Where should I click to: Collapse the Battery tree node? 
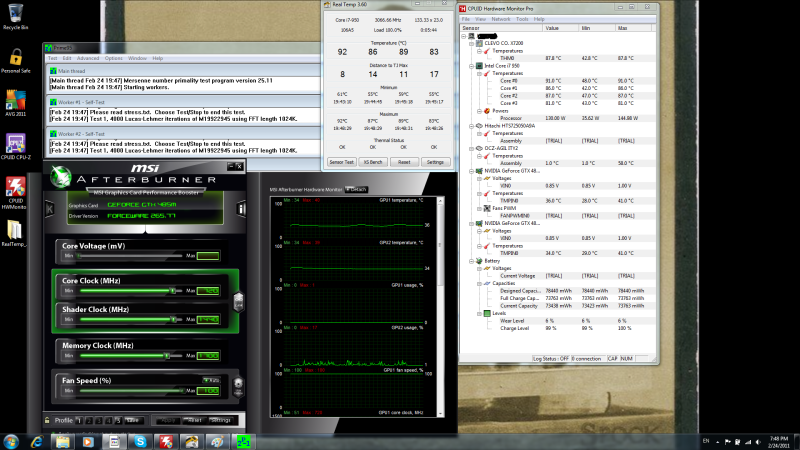tap(471, 261)
